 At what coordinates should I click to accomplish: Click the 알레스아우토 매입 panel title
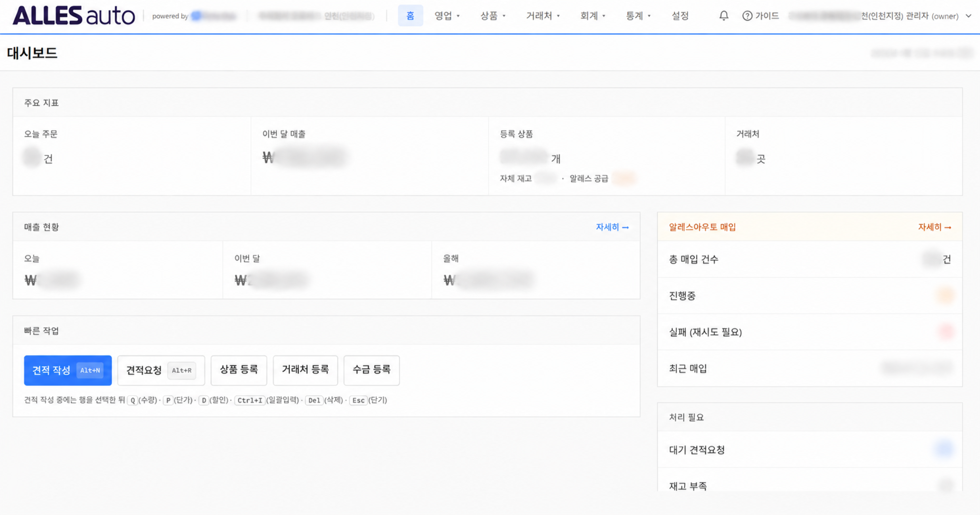pos(702,227)
